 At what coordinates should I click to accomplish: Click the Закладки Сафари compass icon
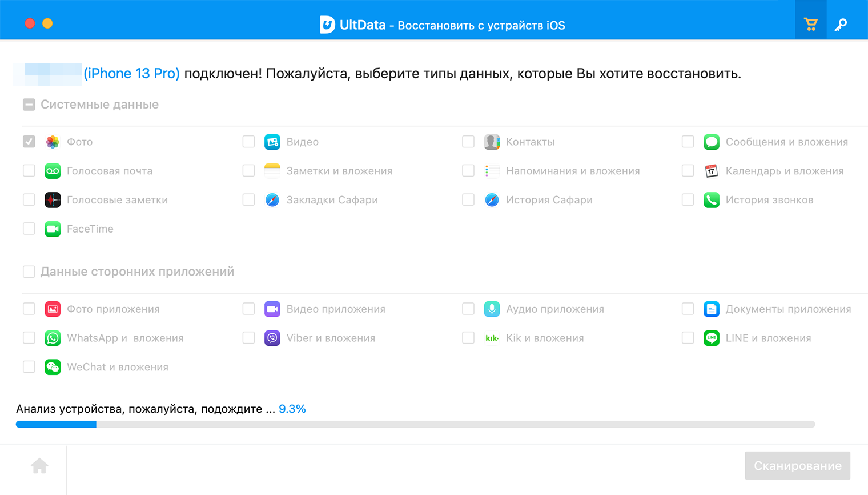click(x=272, y=200)
